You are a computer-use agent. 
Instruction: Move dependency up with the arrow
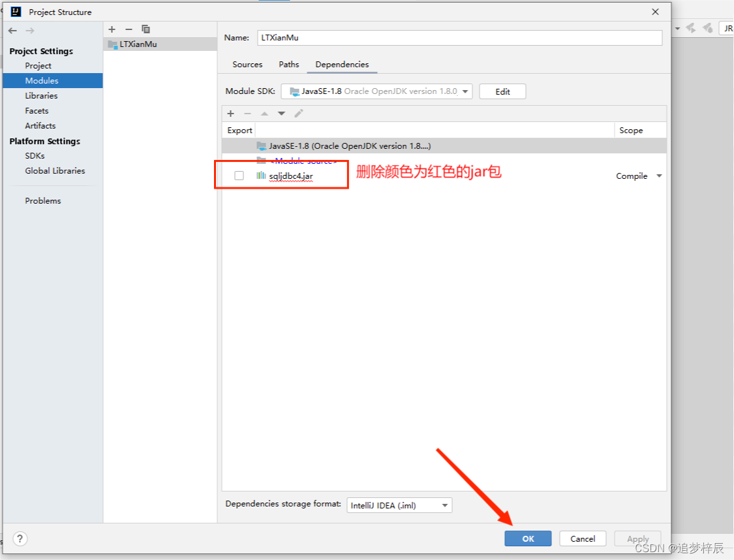[x=264, y=114]
